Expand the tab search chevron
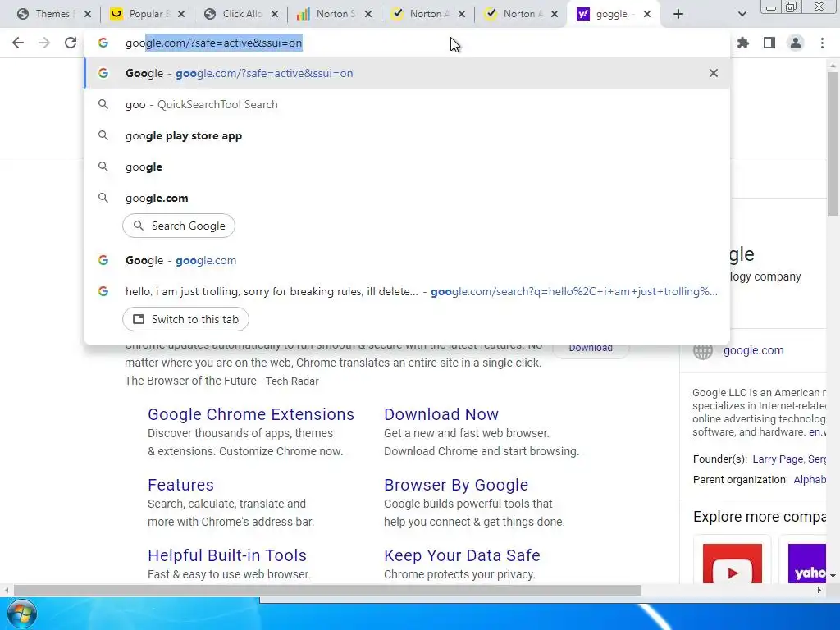This screenshot has height=630, width=840. coord(742,14)
